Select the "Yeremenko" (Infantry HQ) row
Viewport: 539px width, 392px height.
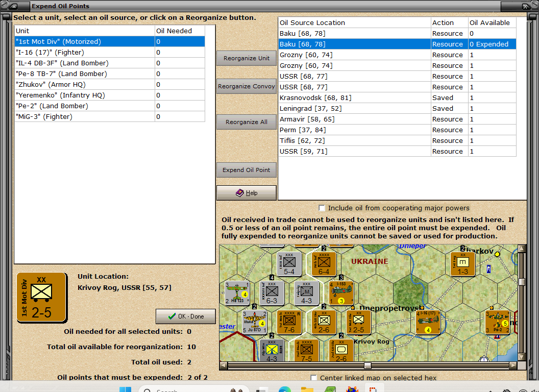[x=110, y=95]
